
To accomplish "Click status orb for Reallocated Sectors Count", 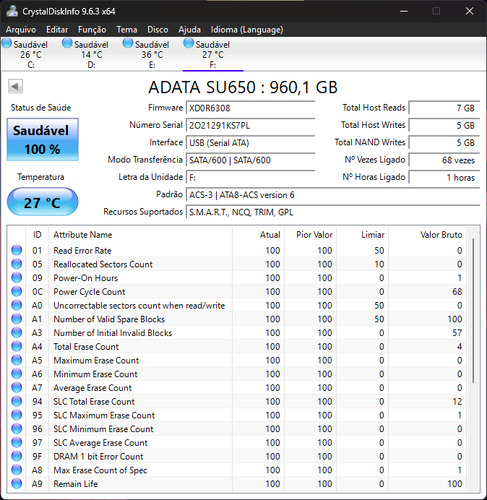I will (17, 264).
